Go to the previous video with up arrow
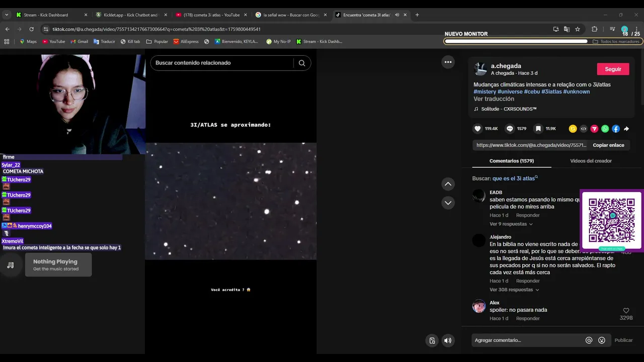The width and height of the screenshot is (644, 362). point(448,184)
